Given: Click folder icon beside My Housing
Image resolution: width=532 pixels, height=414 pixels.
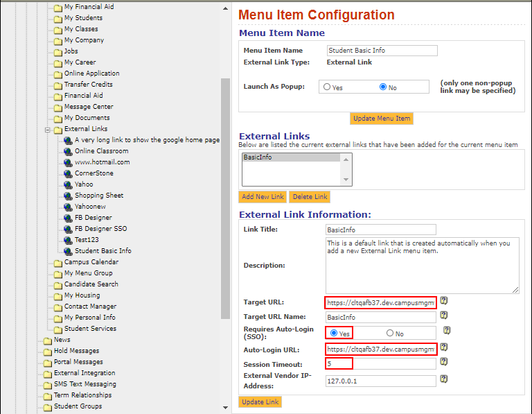Looking at the screenshot, I should [x=58, y=297].
